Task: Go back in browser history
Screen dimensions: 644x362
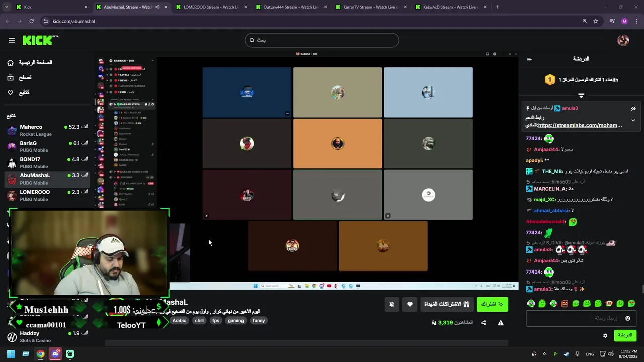Action: tap(7, 21)
